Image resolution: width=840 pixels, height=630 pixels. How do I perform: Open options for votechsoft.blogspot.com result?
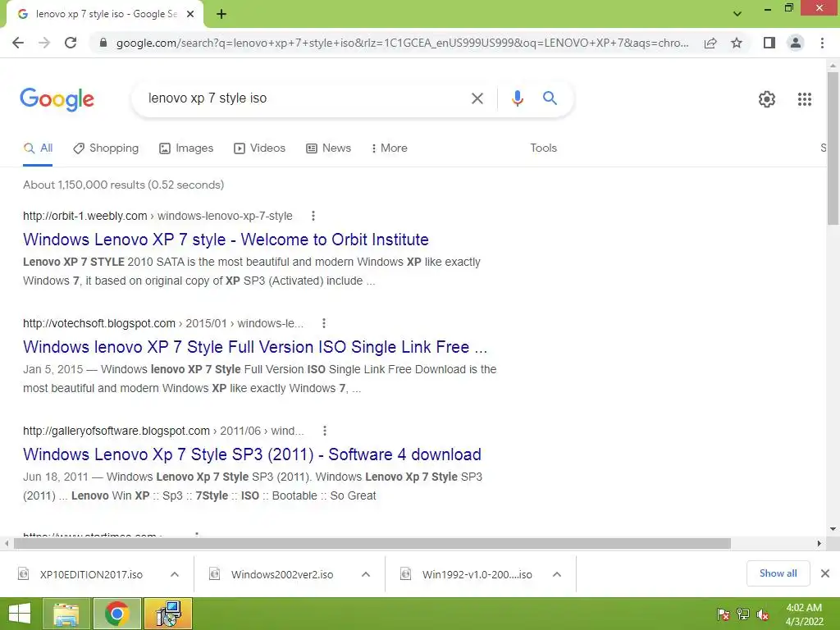coord(323,323)
